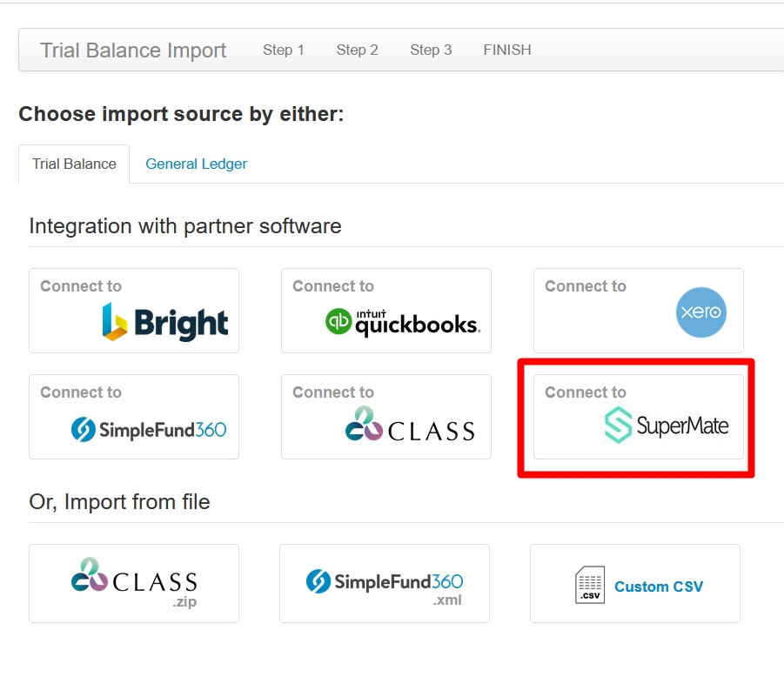Go to Step 2

(x=357, y=50)
